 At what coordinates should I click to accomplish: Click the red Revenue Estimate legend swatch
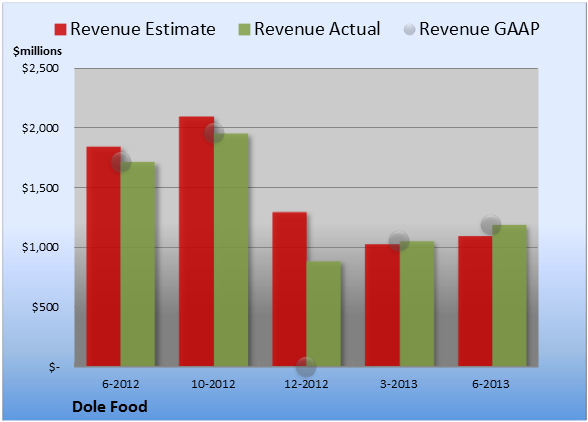(60, 30)
